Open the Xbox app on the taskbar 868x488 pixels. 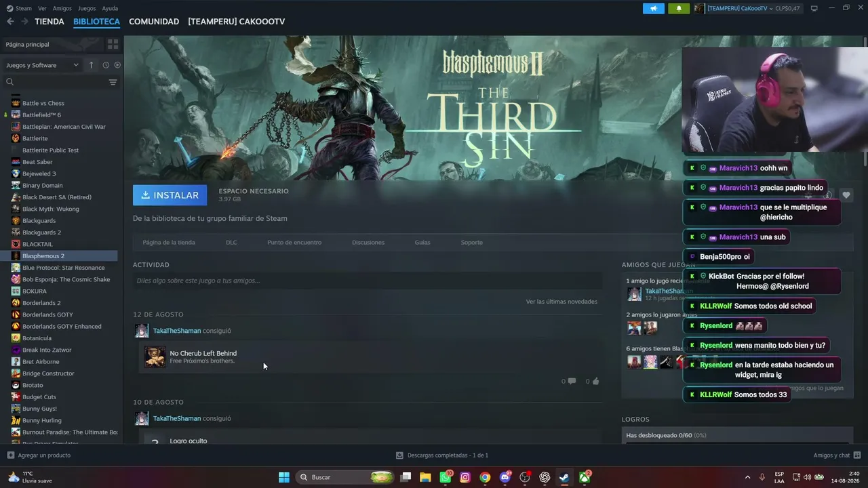click(584, 477)
